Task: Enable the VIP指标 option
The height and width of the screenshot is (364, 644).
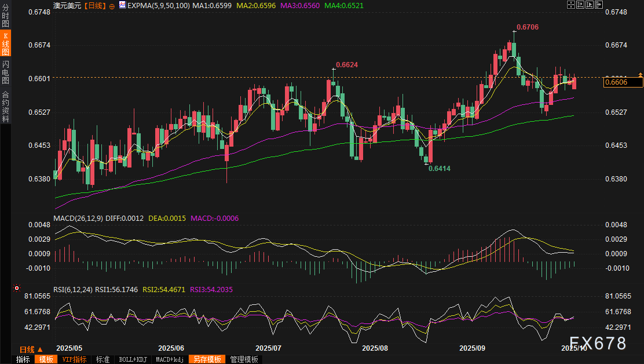Action: click(x=74, y=359)
